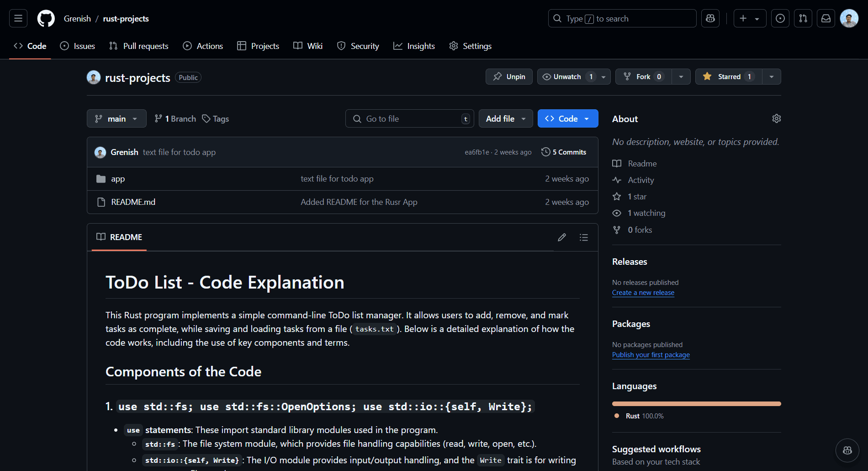
Task: Open the hamburger navigation menu
Action: coord(18,18)
